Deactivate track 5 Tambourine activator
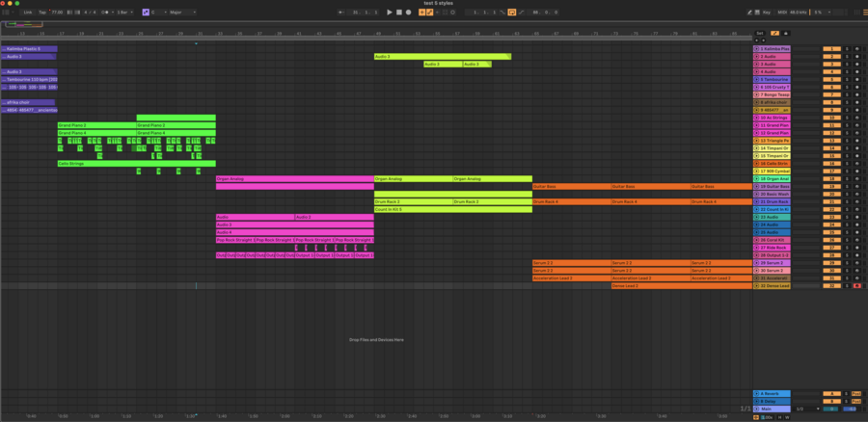The height and width of the screenshot is (422, 868). pos(830,79)
